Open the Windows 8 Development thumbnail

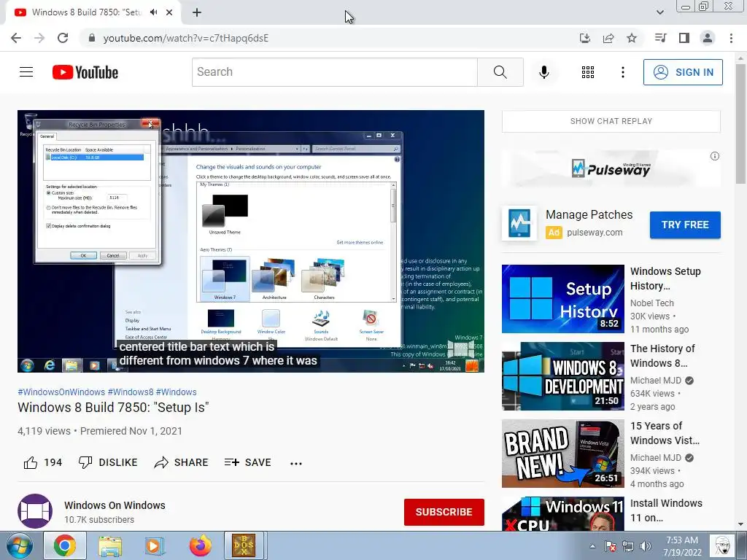562,376
